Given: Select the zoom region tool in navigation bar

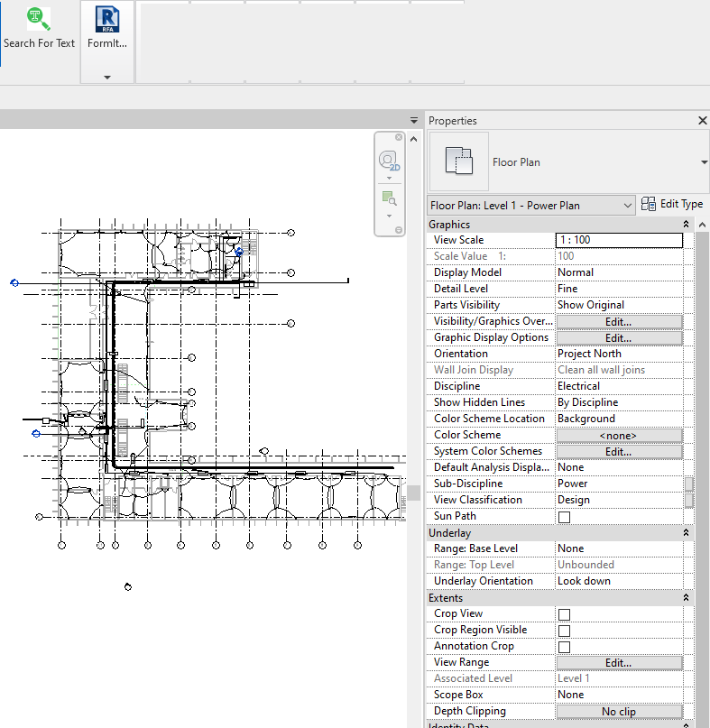Looking at the screenshot, I should coord(389,198).
